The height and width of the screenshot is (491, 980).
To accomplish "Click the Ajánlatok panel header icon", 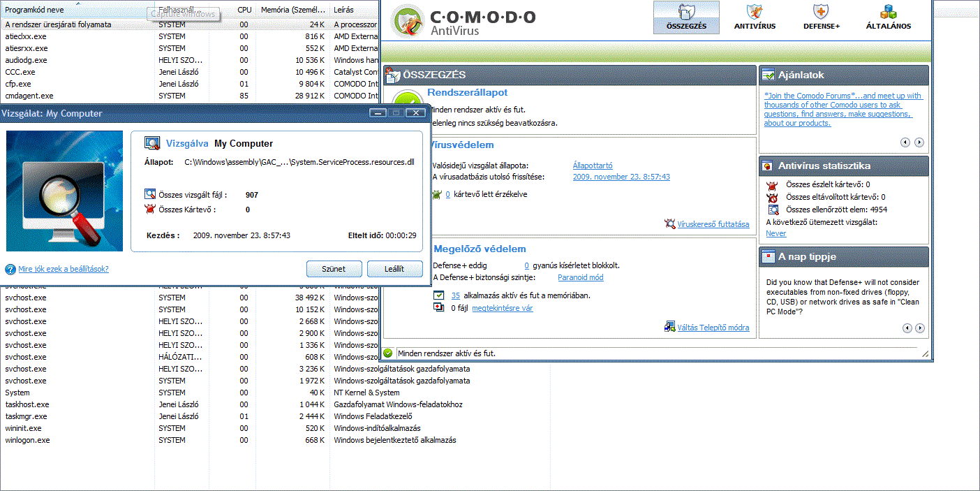I will tap(769, 75).
